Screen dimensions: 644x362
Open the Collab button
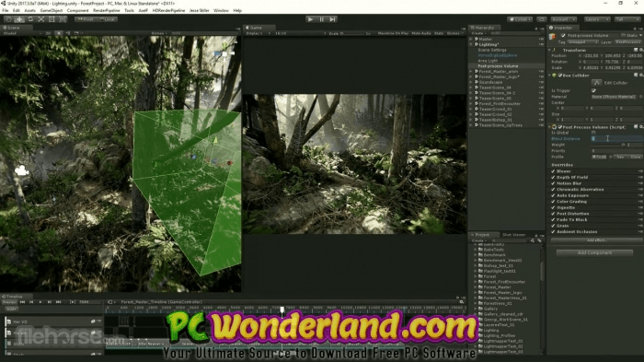[x=520, y=19]
